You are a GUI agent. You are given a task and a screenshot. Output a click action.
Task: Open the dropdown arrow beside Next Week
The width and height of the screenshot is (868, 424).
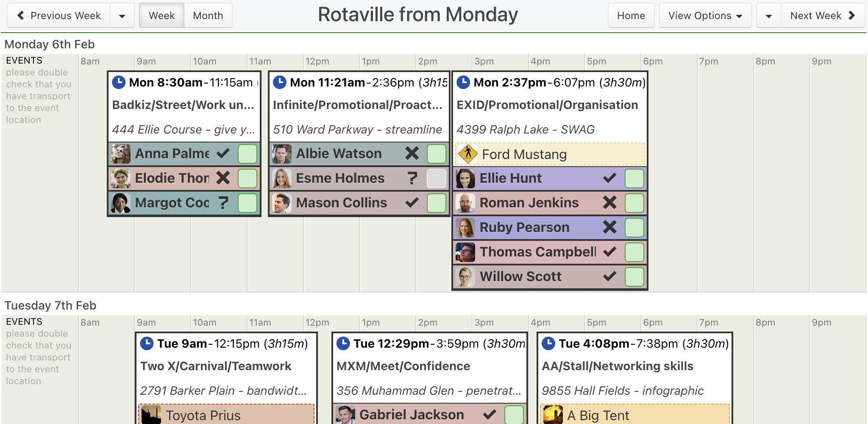click(x=768, y=16)
